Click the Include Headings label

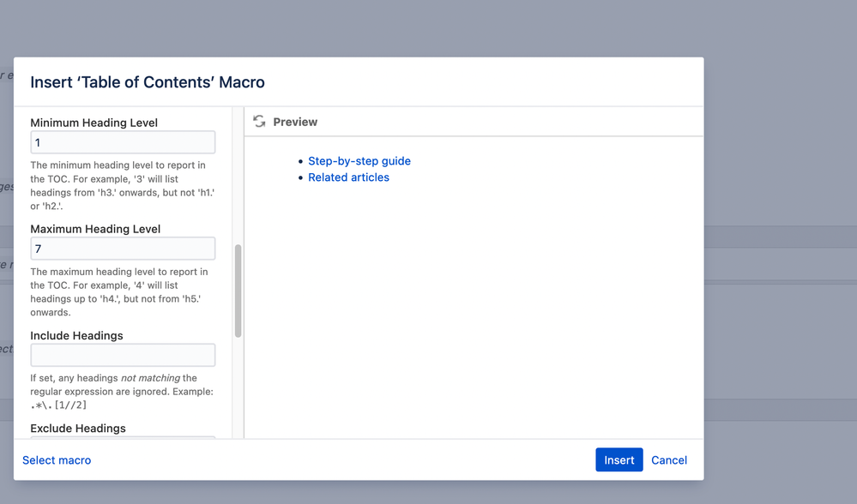[x=76, y=335]
